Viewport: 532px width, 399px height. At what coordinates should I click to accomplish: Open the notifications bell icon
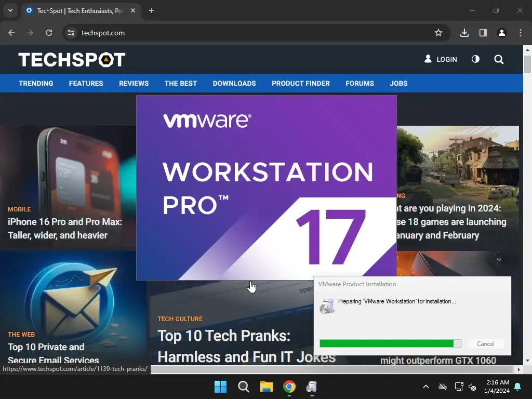pyautogui.click(x=518, y=387)
